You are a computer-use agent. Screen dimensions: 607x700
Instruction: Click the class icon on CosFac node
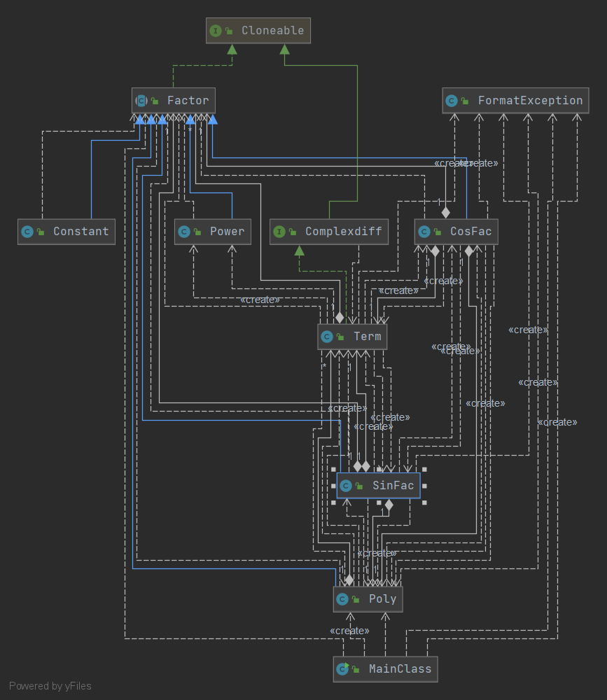coord(424,232)
